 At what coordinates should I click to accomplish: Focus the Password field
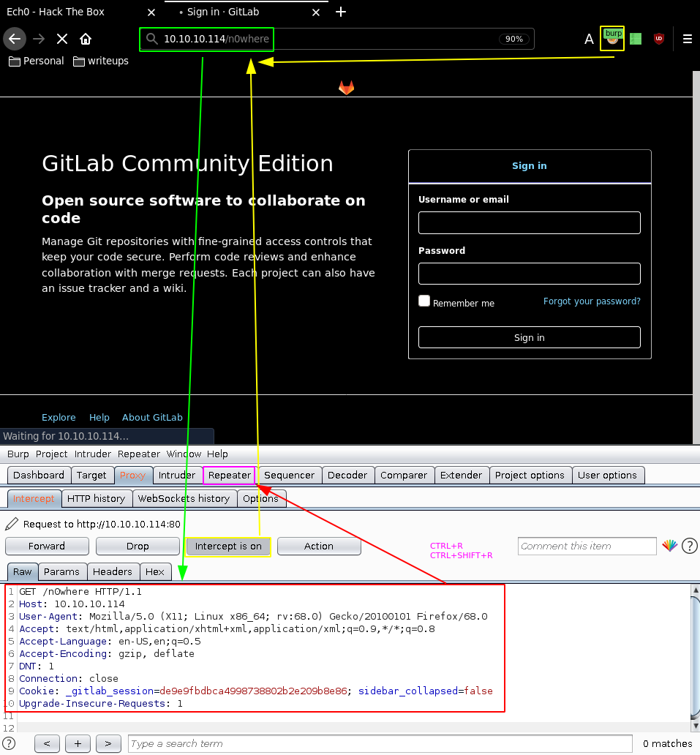point(530,274)
